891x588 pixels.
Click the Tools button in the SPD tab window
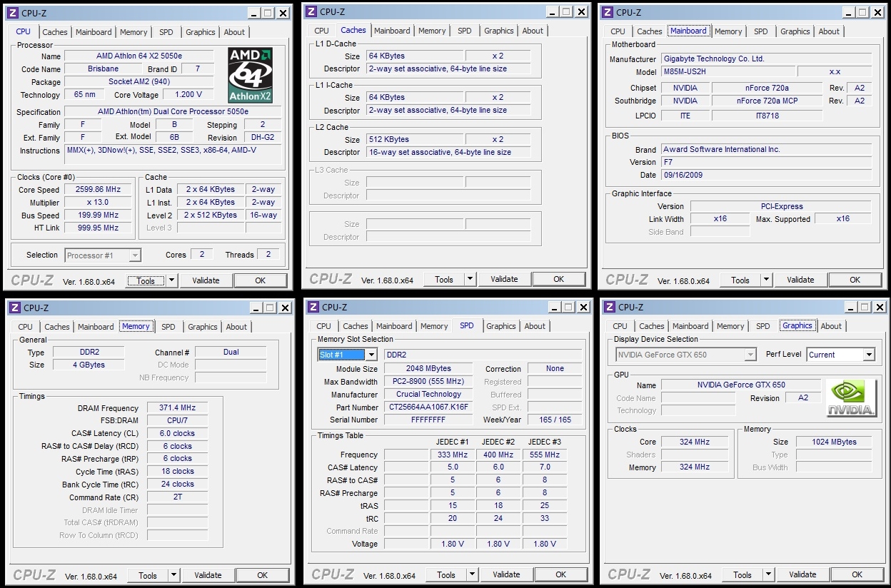[x=446, y=574]
